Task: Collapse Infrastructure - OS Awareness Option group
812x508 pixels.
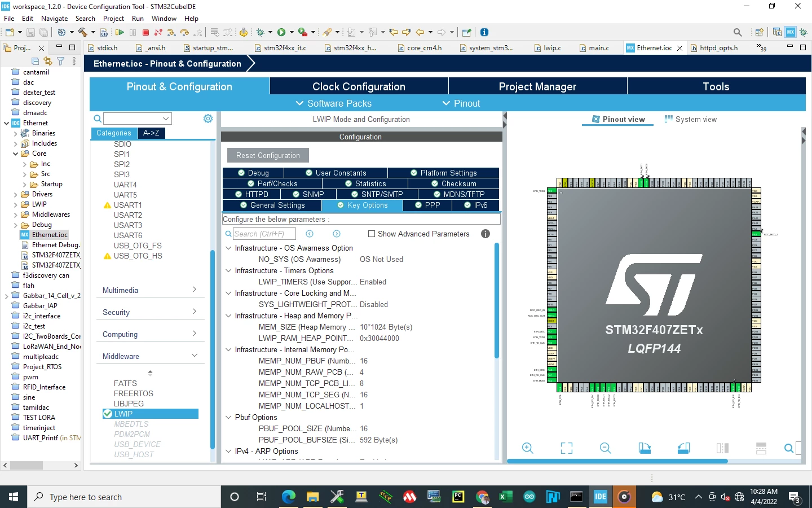Action: (x=228, y=248)
